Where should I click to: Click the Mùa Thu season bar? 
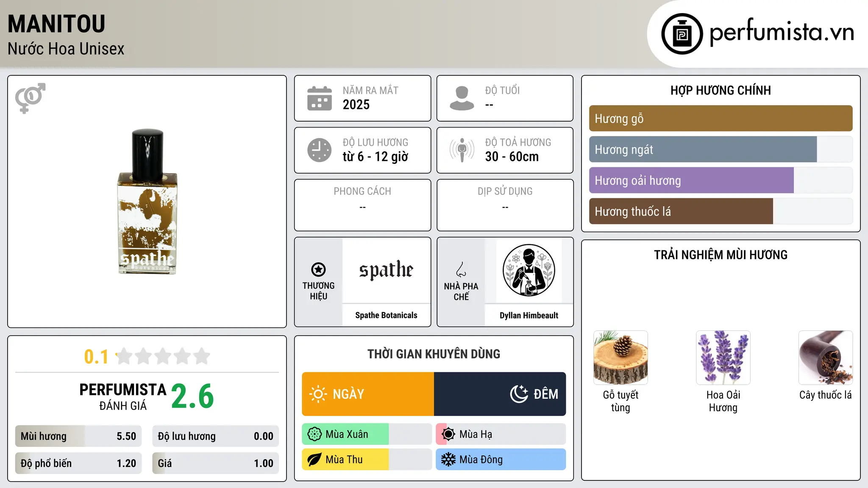click(367, 460)
